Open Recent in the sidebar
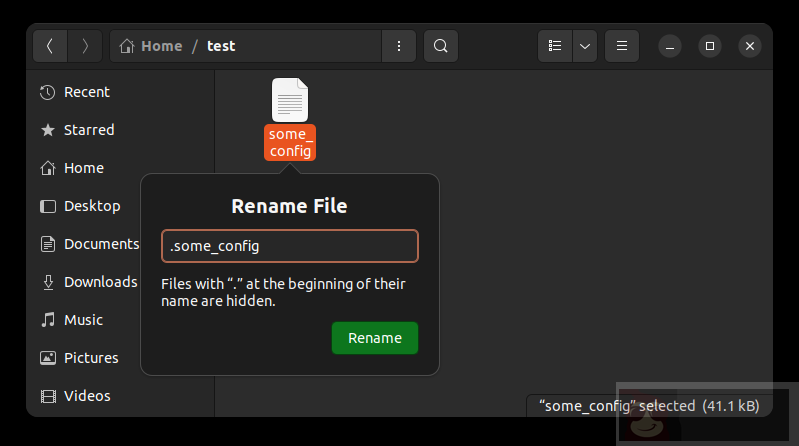Viewport: 799px width, 446px height. 86,92
